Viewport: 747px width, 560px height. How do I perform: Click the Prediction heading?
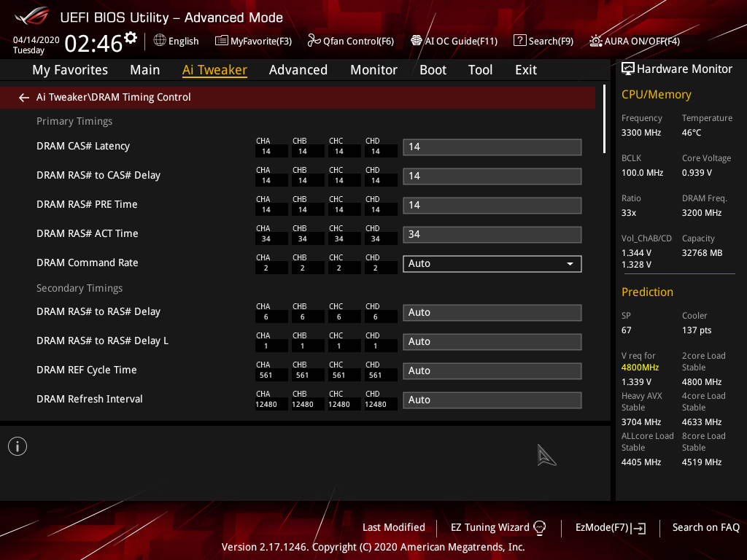coord(647,292)
